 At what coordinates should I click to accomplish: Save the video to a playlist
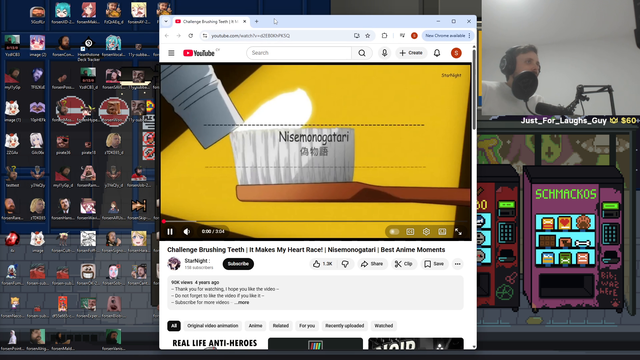pos(434,264)
